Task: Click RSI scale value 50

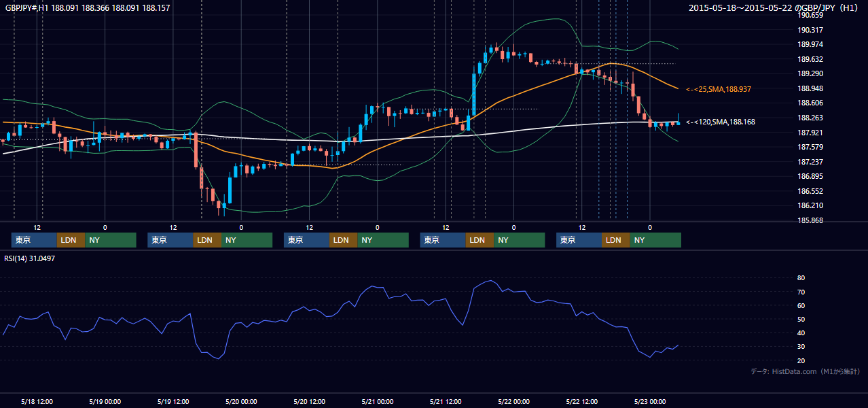Action: pos(801,319)
